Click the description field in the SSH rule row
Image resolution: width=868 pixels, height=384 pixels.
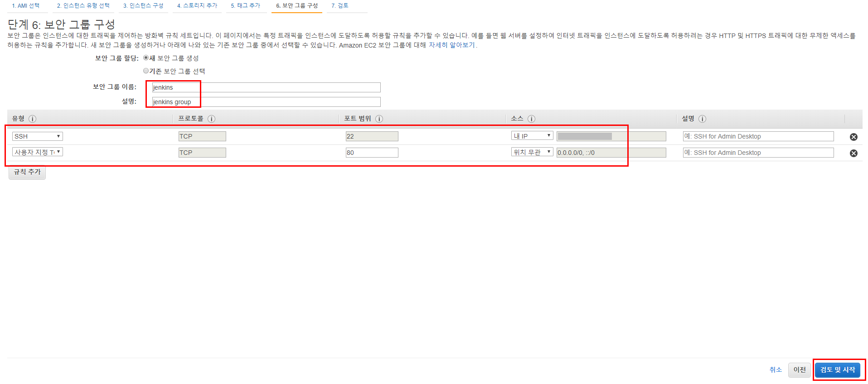758,136
